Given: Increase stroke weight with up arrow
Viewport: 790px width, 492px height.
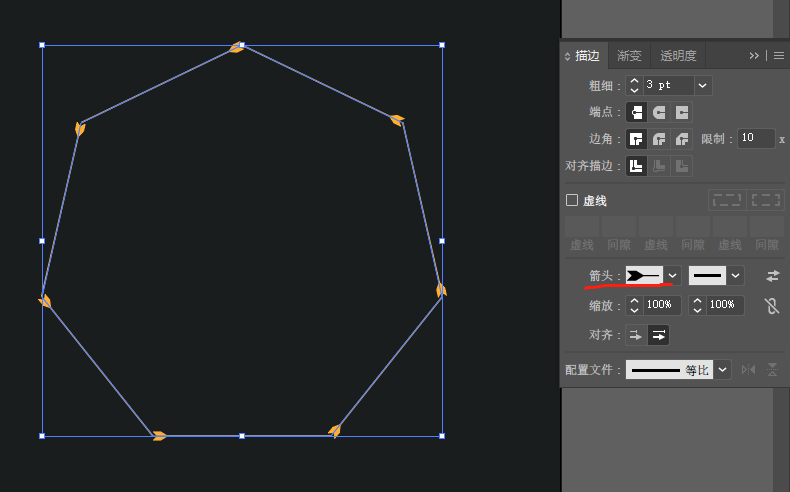Looking at the screenshot, I should click(x=634, y=81).
